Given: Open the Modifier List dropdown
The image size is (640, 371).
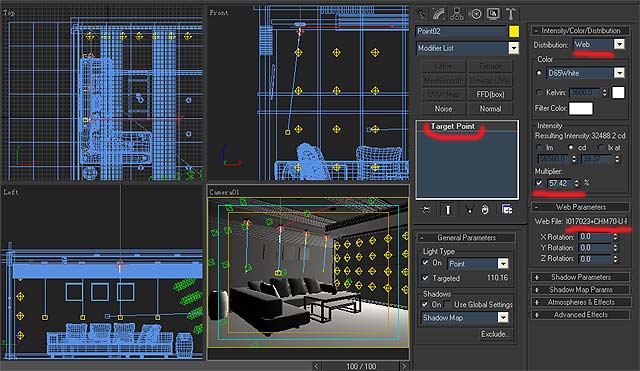Looking at the screenshot, I should point(467,48).
